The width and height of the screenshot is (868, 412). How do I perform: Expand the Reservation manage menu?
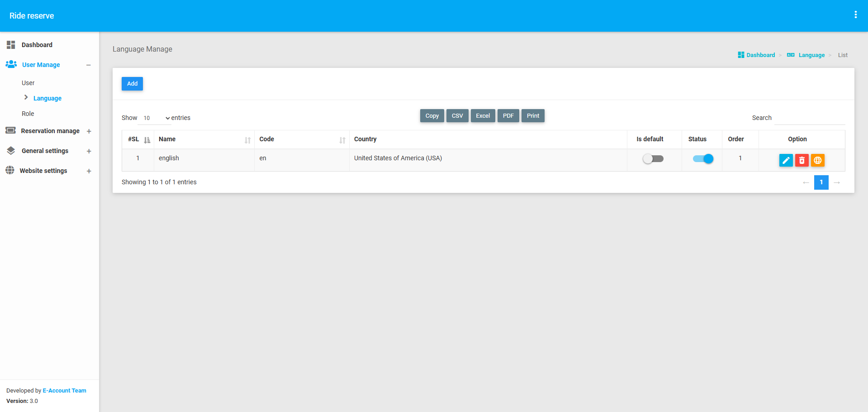[x=89, y=131]
